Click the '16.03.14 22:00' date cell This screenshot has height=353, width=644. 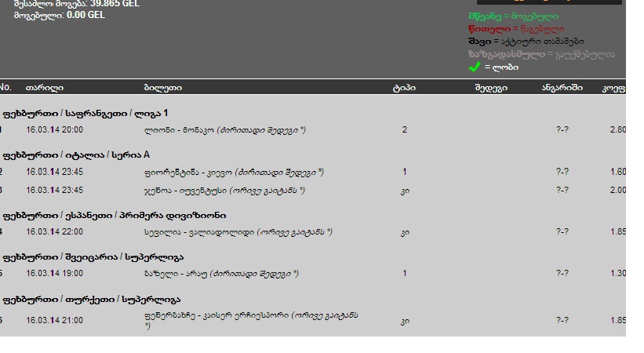[x=55, y=231]
